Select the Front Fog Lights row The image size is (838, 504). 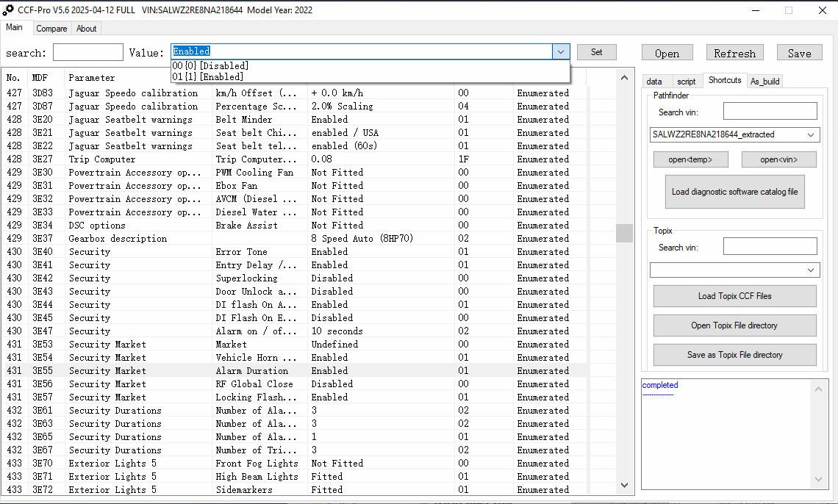294,464
